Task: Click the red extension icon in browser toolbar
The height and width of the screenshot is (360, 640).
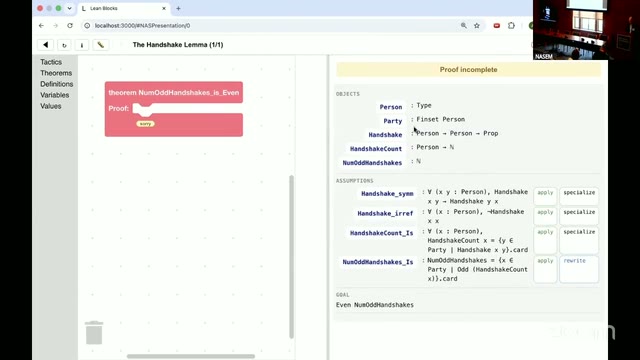Action: click(497, 25)
